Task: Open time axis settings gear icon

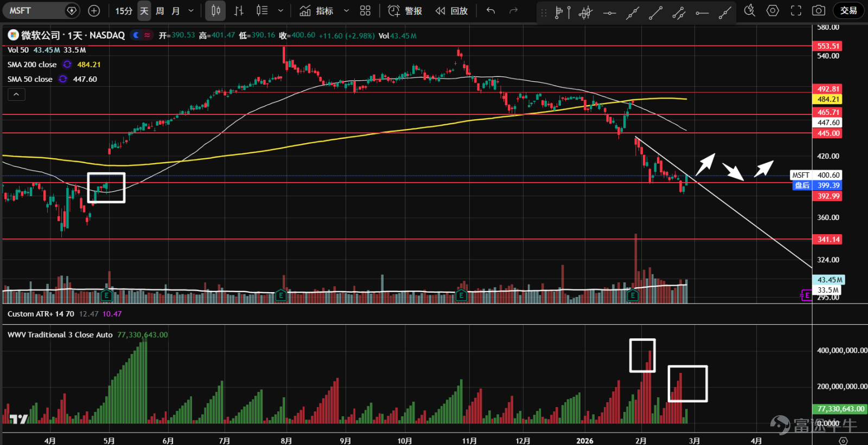Action: tap(843, 441)
